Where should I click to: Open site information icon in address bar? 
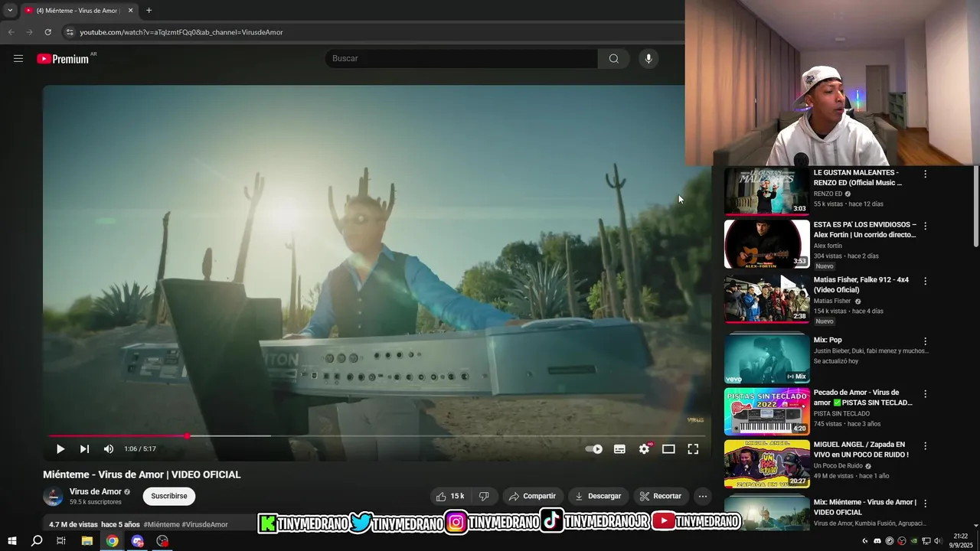click(70, 32)
